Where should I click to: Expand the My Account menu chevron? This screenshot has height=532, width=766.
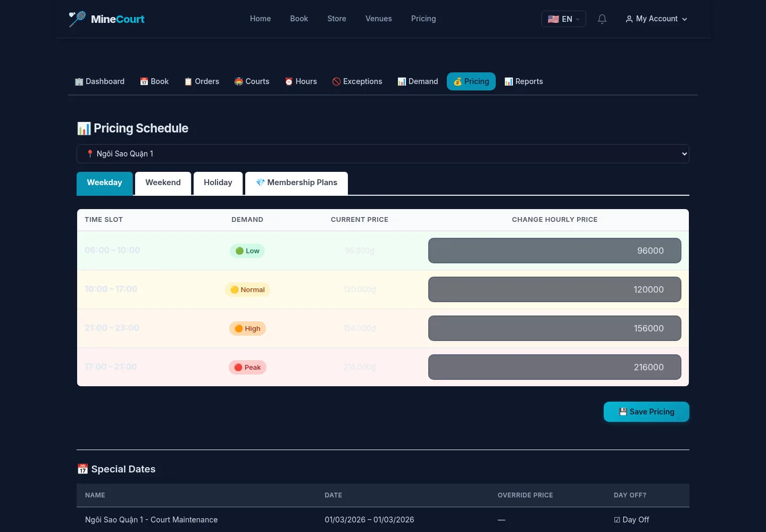(685, 19)
